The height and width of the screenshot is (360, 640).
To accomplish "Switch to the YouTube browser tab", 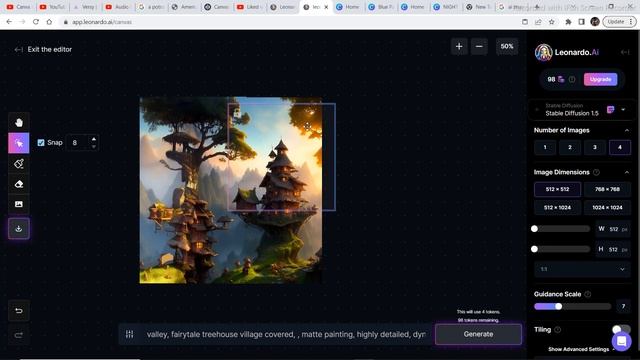I will (x=53, y=7).
